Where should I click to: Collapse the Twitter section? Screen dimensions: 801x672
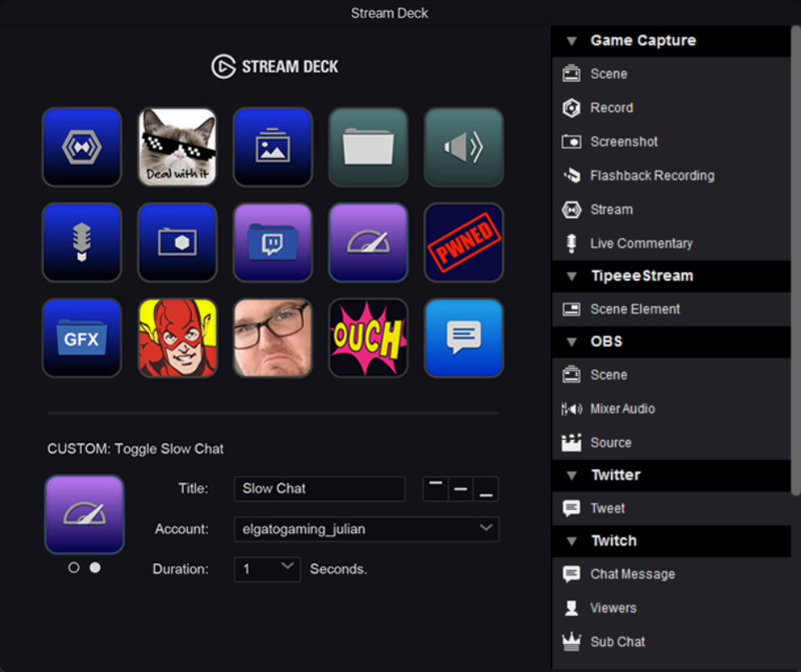tap(571, 476)
